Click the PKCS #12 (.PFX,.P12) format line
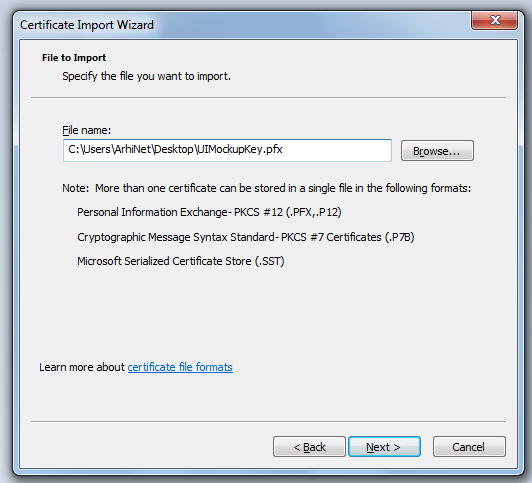Viewport: 532px width, 483px height. 209,212
